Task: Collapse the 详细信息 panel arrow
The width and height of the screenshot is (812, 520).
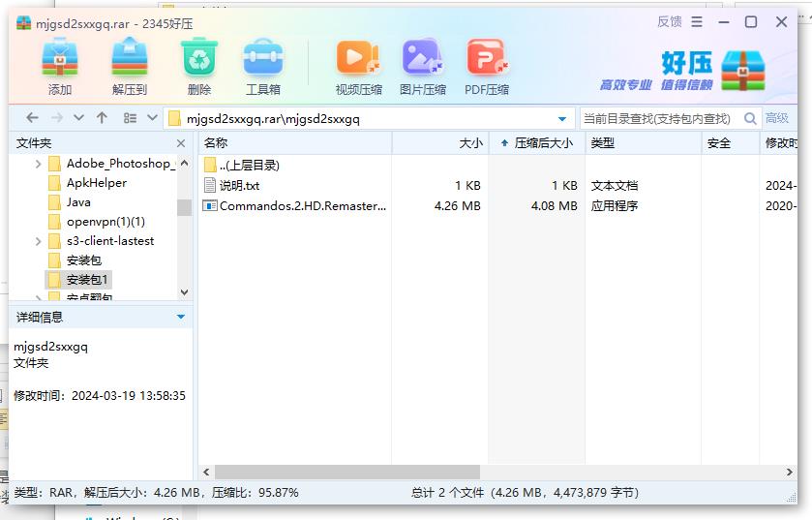Action: point(181,317)
